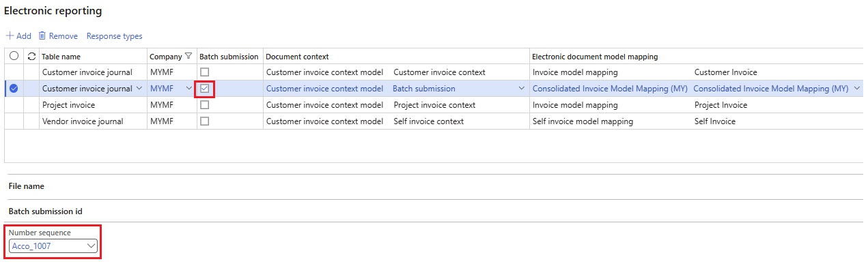Open Company column filter icon
Viewport: 868px width, 266px height.
[x=188, y=57]
